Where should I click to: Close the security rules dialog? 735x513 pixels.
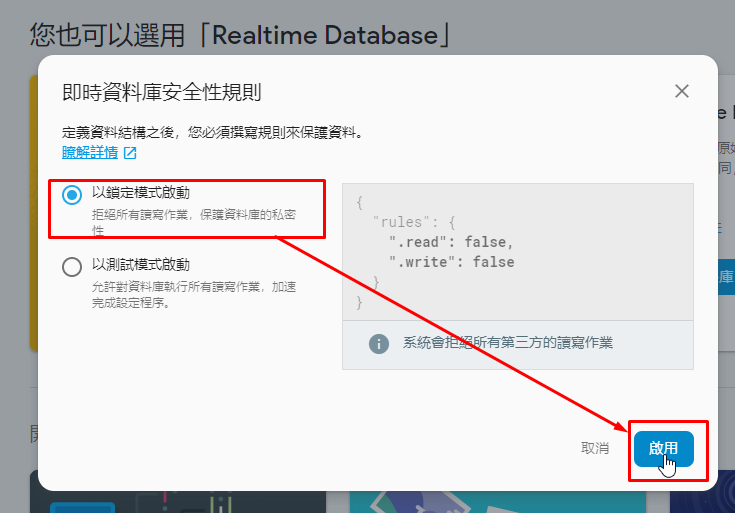click(x=682, y=91)
